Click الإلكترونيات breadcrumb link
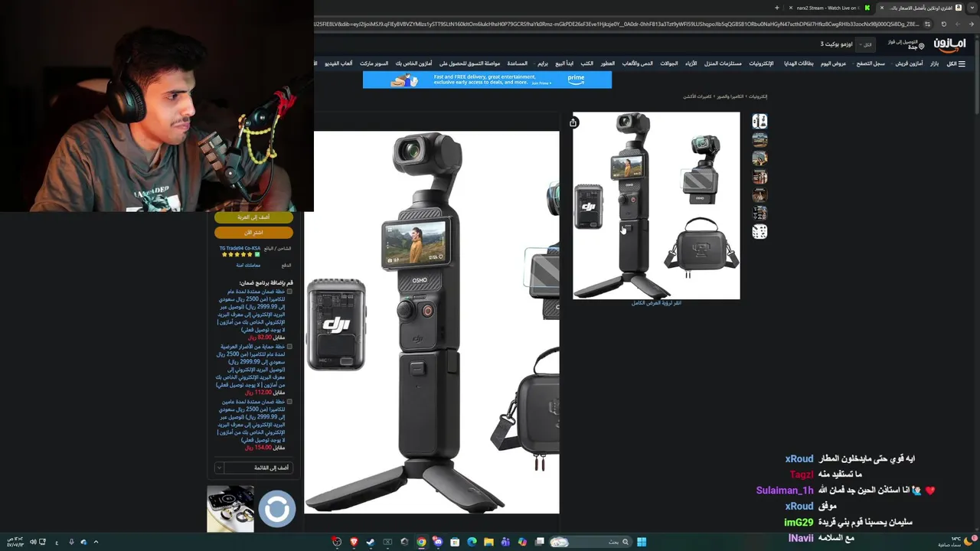Image resolution: width=980 pixels, height=551 pixels. click(758, 97)
